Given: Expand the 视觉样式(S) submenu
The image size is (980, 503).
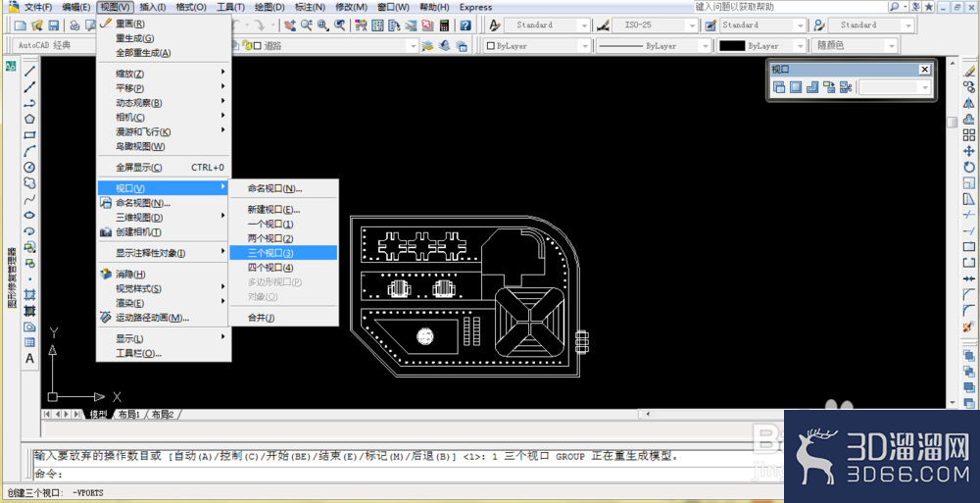Looking at the screenshot, I should click(x=164, y=288).
